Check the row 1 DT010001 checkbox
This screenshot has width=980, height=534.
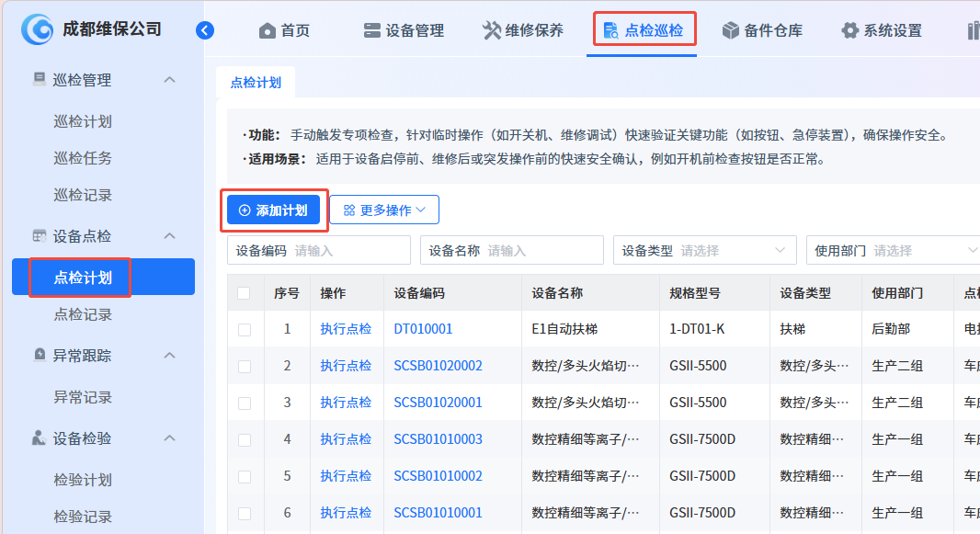coord(245,330)
